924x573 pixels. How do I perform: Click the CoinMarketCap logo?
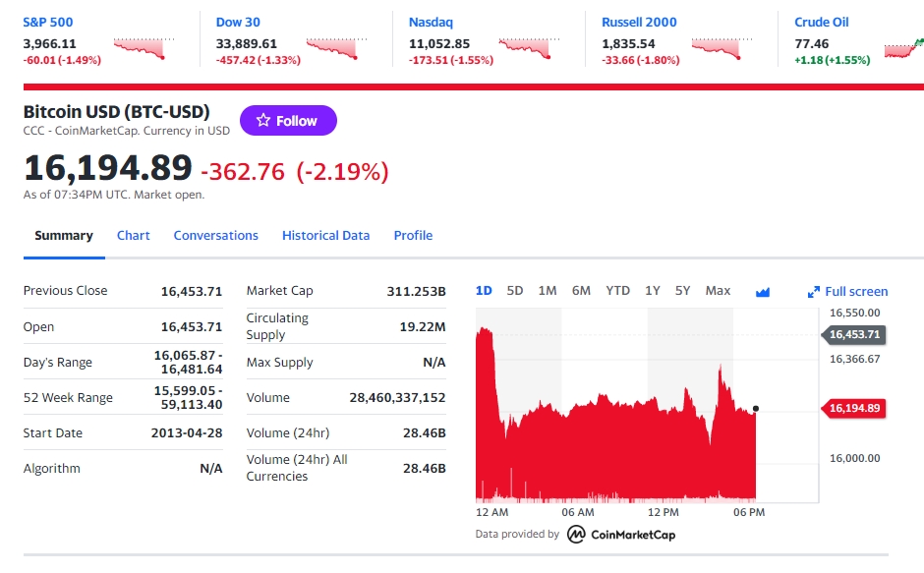point(621,535)
